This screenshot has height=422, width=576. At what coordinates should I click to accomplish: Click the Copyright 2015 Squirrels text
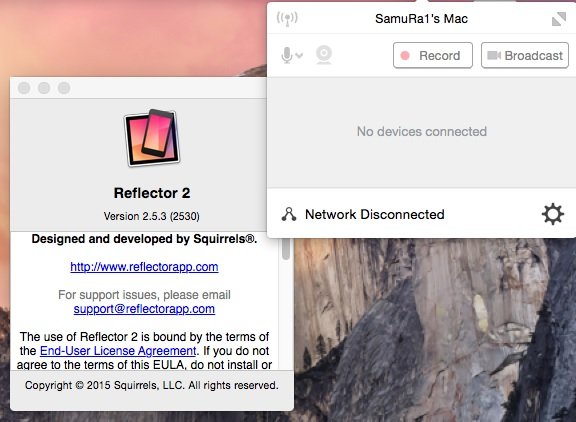[x=152, y=385]
